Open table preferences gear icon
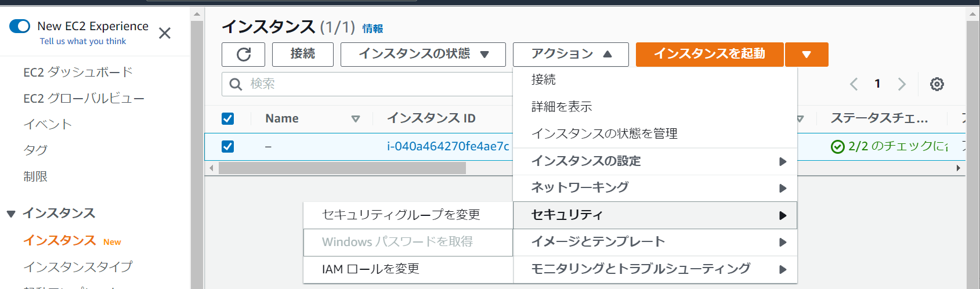This screenshot has width=980, height=289. [x=936, y=84]
